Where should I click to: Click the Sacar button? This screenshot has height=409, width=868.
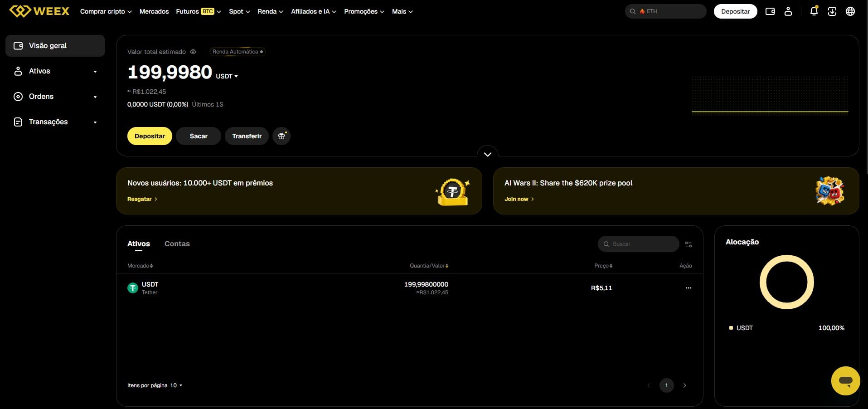pyautogui.click(x=199, y=136)
